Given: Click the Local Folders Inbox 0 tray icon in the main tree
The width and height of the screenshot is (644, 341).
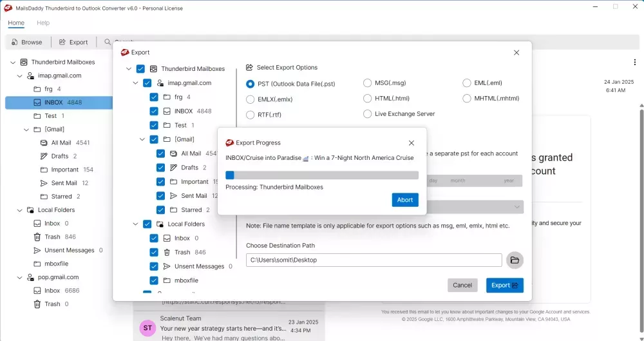Looking at the screenshot, I should pos(37,223).
